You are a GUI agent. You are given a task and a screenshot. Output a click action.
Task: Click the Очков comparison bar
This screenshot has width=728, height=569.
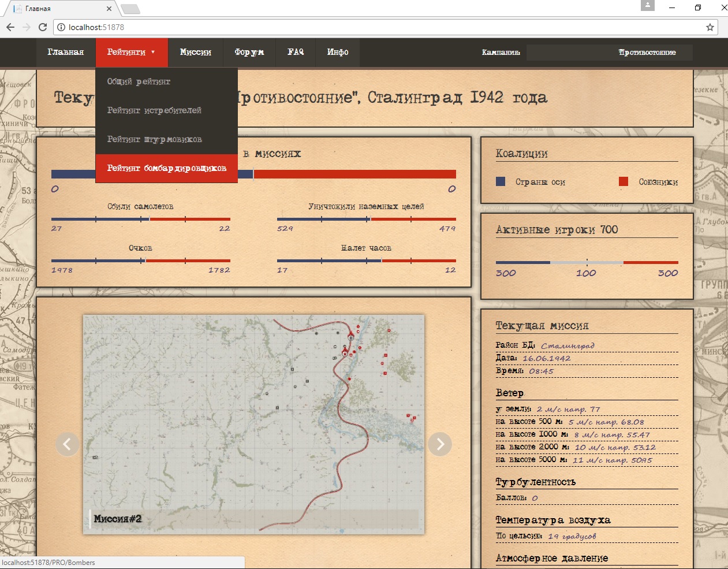pyautogui.click(x=141, y=261)
